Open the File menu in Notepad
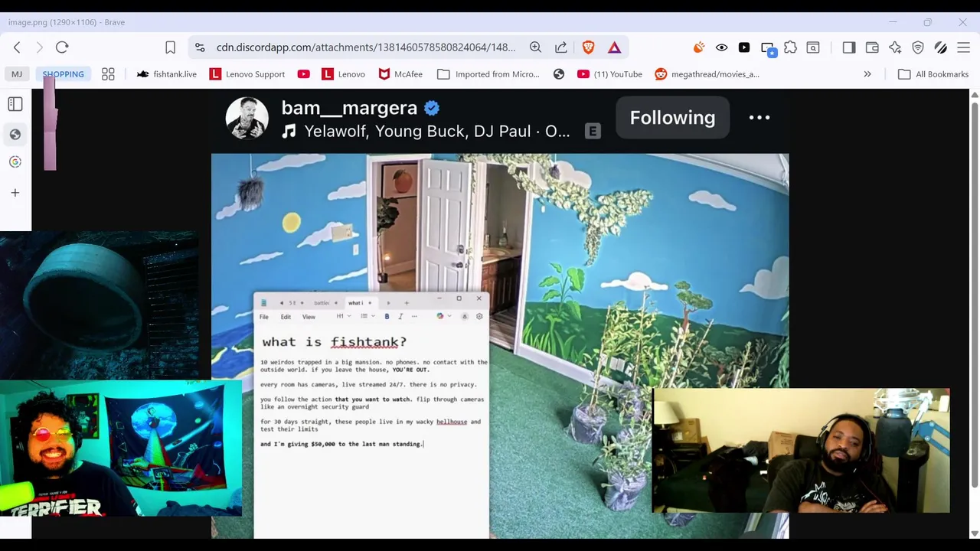Image resolution: width=980 pixels, height=551 pixels. (x=264, y=317)
